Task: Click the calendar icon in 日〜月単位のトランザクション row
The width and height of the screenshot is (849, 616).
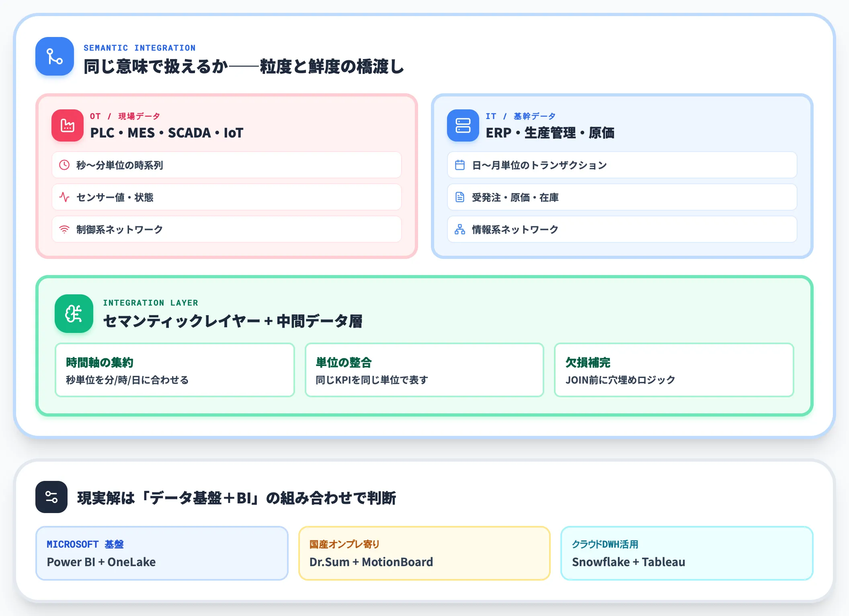Action: [x=460, y=165]
